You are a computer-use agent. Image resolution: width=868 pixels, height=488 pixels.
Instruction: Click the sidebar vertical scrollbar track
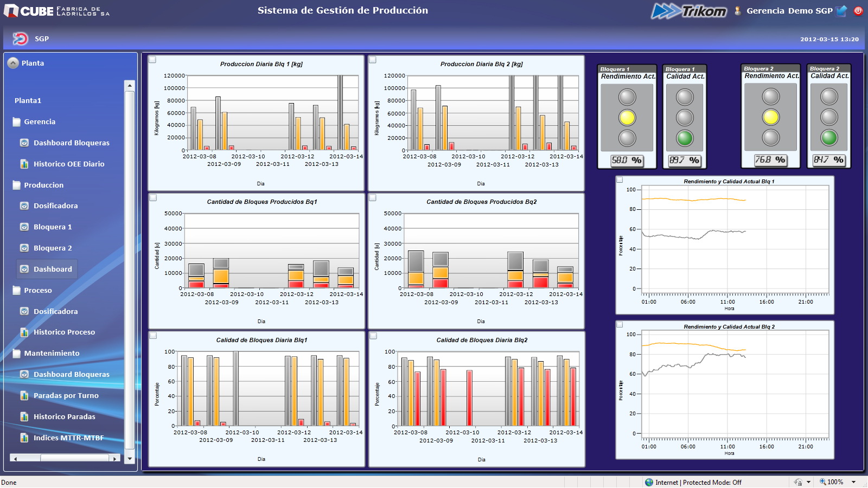click(129, 271)
